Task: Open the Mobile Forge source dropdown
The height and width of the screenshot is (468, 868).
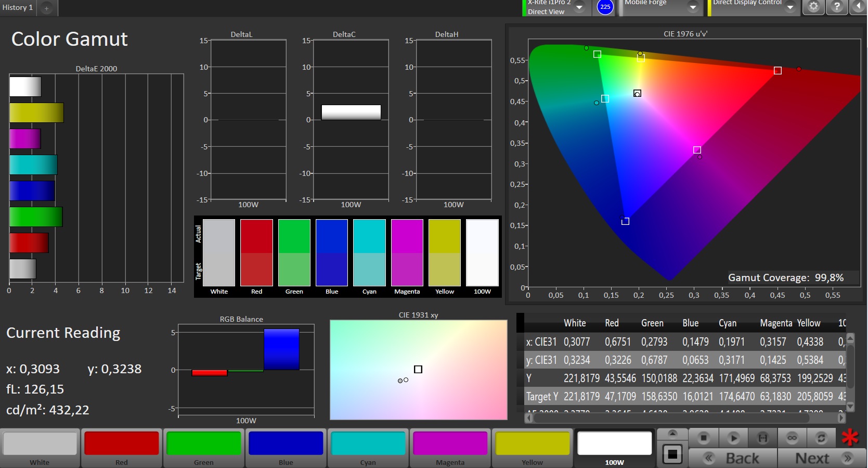Action: tap(693, 7)
